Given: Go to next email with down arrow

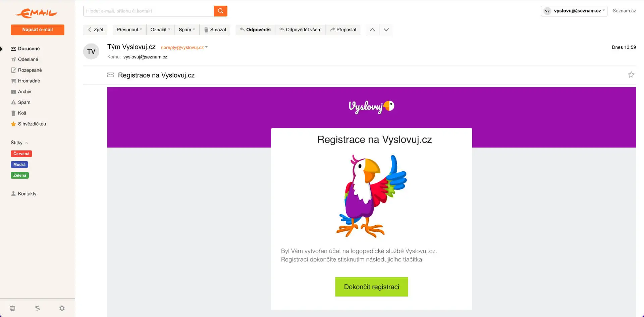Looking at the screenshot, I should (x=386, y=30).
